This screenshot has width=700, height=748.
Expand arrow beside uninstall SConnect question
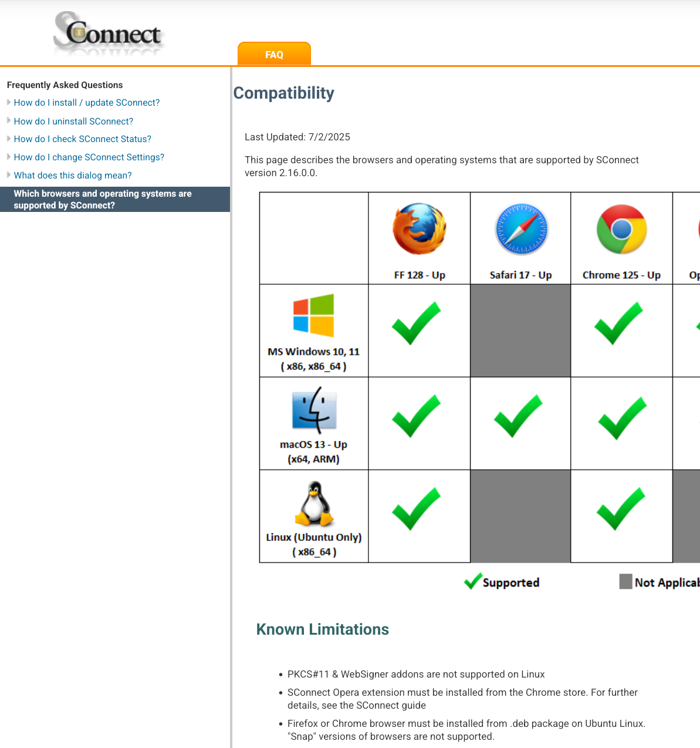(x=9, y=120)
